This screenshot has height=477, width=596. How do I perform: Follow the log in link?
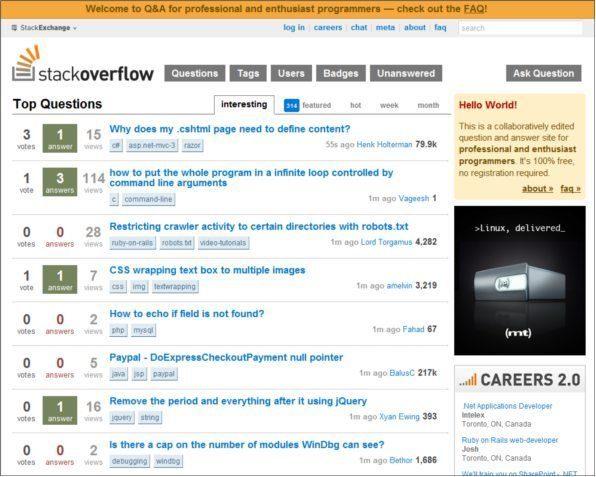(x=294, y=27)
